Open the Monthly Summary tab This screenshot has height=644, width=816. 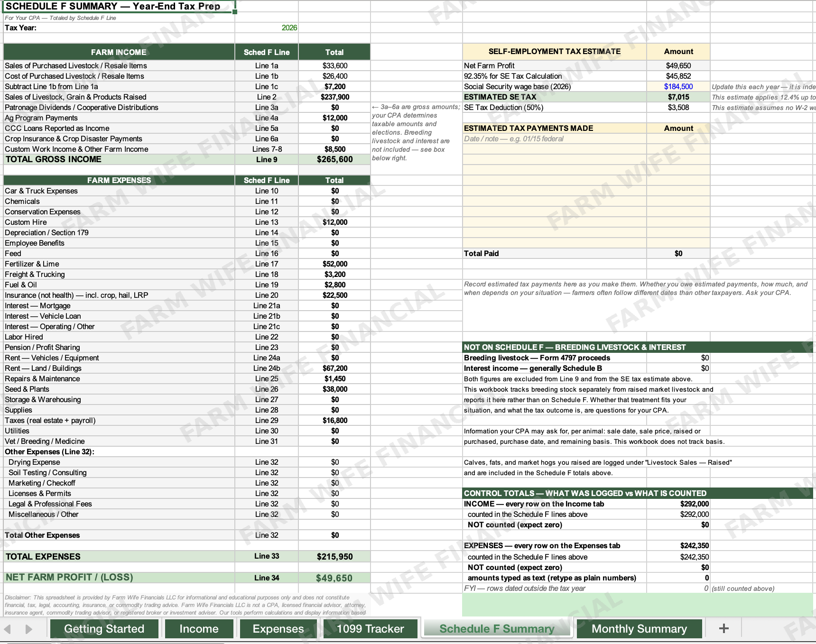point(639,629)
